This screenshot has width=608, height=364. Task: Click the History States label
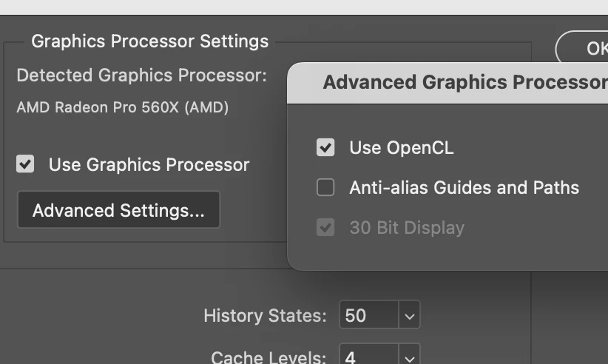coord(265,316)
